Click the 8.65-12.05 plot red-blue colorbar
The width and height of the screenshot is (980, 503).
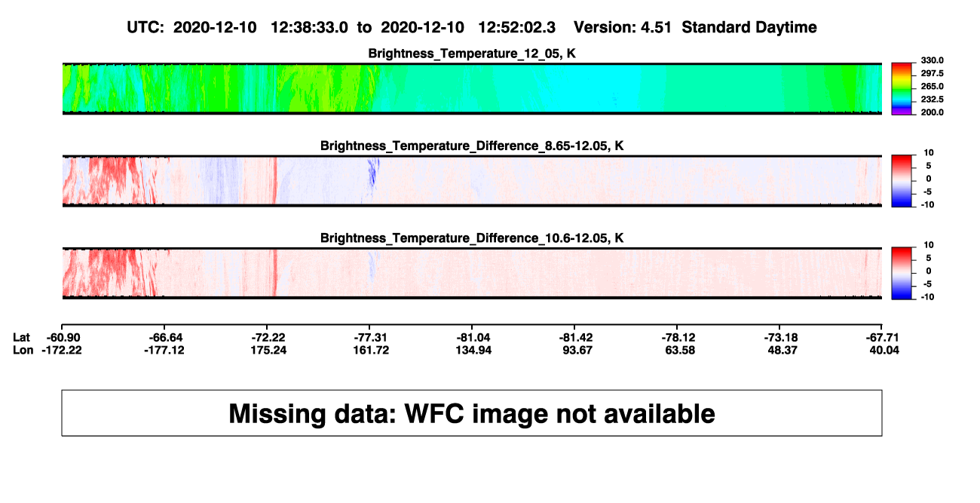tap(902, 181)
